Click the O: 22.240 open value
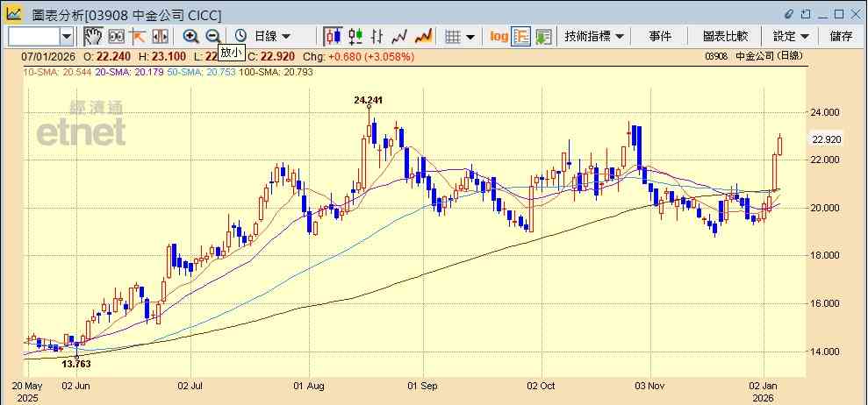 107,56
